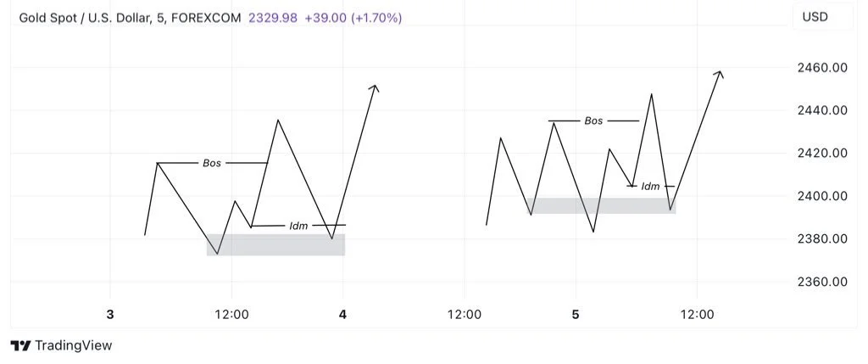Select the right Bos label
The image size is (868, 364).
click(x=593, y=120)
